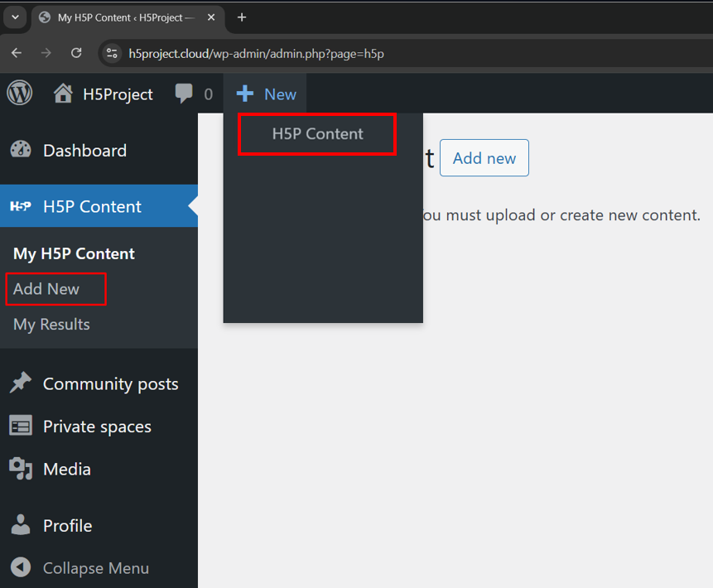Click the H5P logo icon in sidebar
713x588 pixels.
(21, 206)
